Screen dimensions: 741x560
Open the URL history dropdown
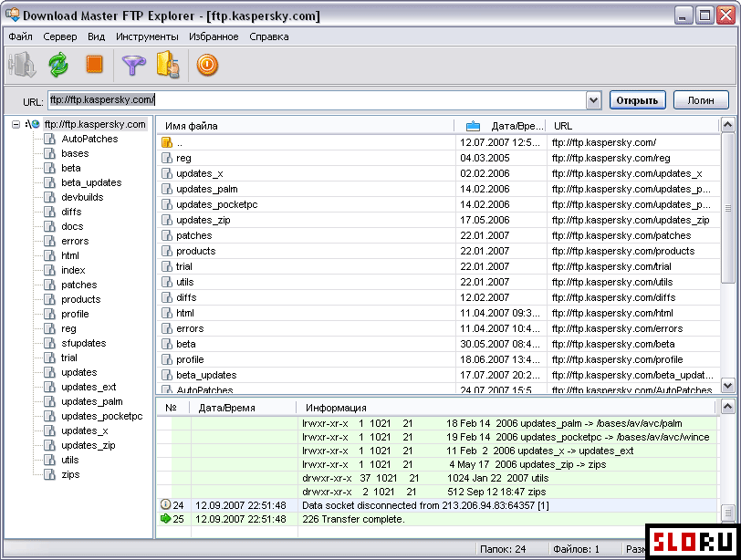593,100
